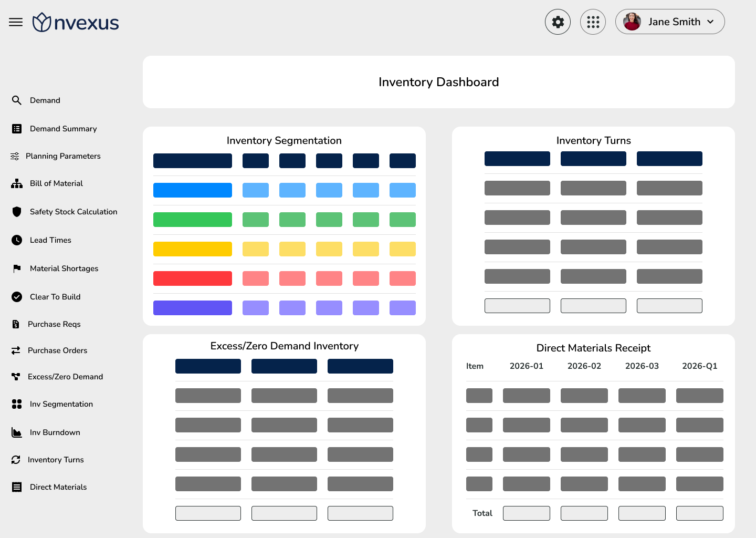Click the Total field under 2026-02
Viewport: 756px width, 538px height.
tap(584, 513)
